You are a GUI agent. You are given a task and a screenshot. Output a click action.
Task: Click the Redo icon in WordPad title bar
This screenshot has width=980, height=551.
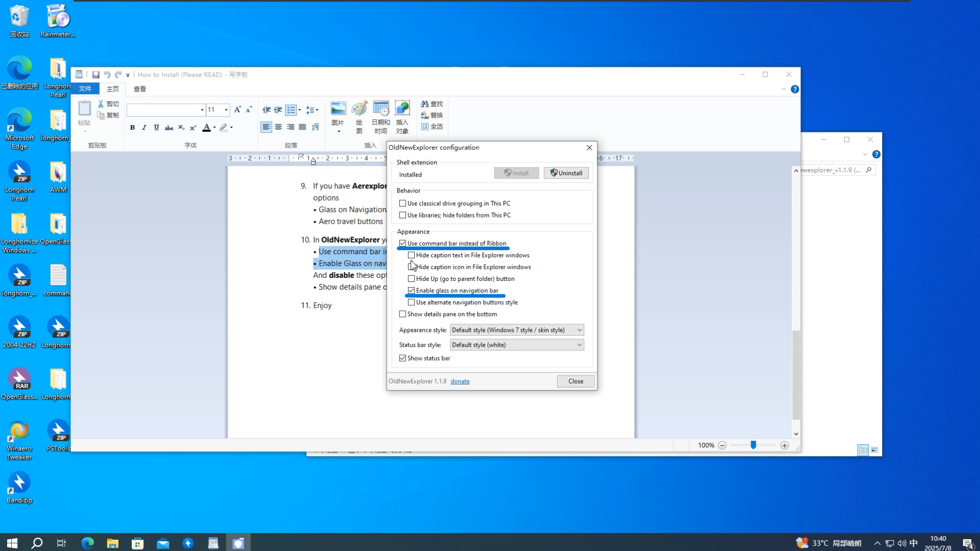click(x=118, y=75)
